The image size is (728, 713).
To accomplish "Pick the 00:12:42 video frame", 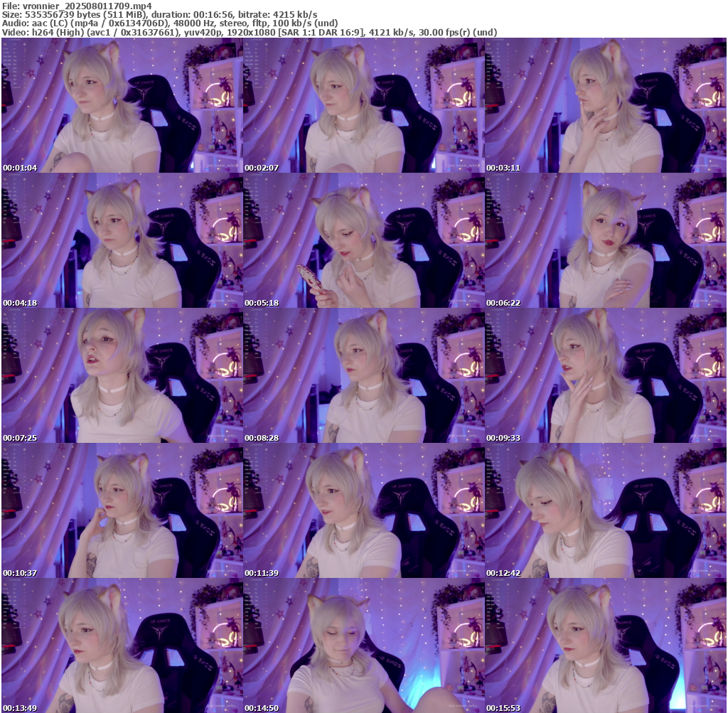I will [x=606, y=510].
